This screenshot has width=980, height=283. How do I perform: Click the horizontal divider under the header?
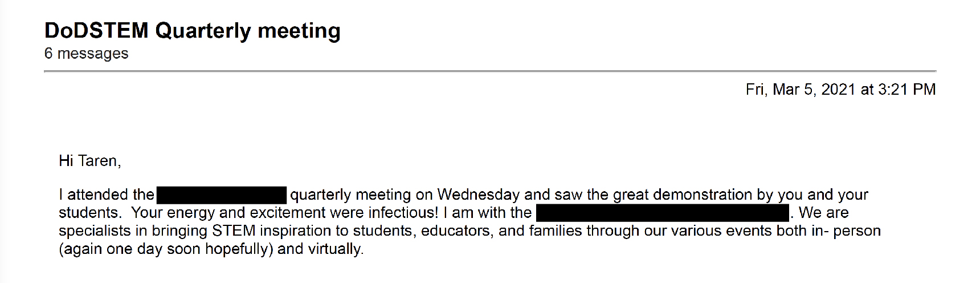[x=490, y=71]
